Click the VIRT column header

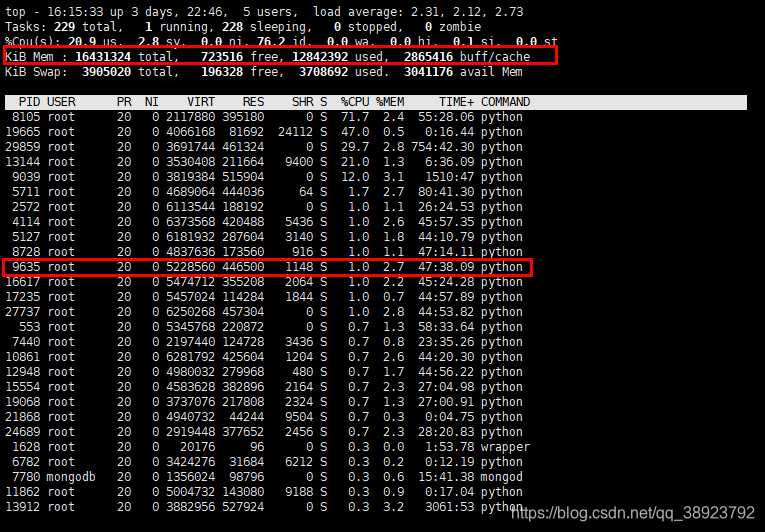coord(201,102)
